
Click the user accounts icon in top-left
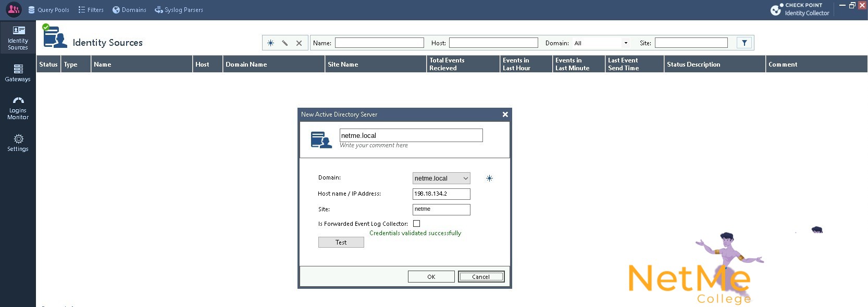(x=14, y=9)
